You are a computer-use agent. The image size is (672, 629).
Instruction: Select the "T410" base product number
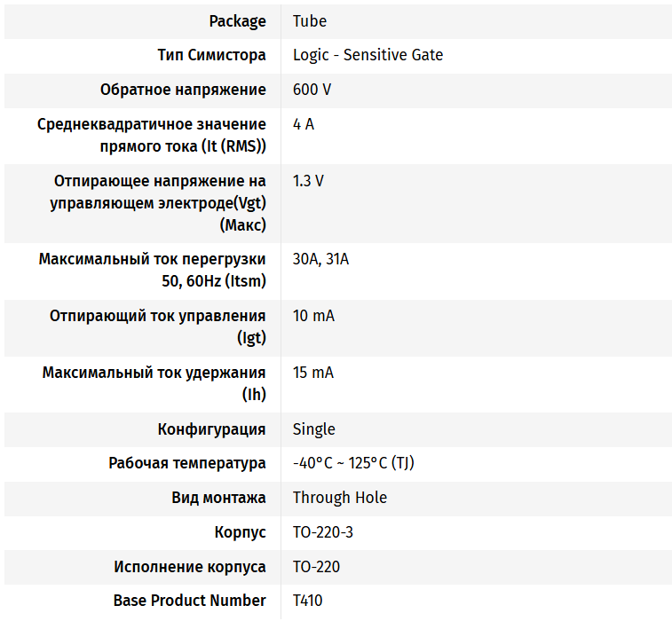click(x=308, y=601)
